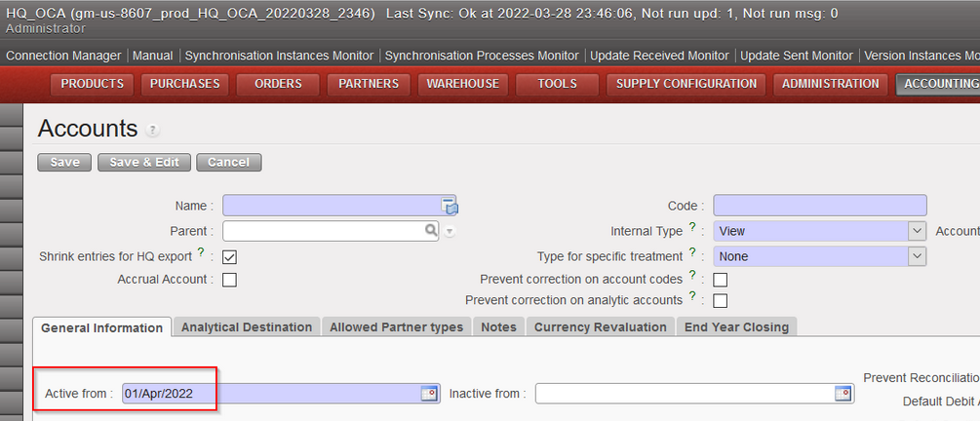Viewport: 980px width, 421px height.
Task: Click the translate icon in Name field
Action: pos(450,206)
